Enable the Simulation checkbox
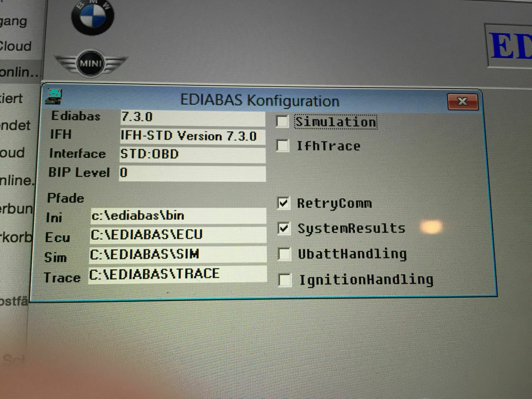This screenshot has width=532, height=399. coord(282,122)
